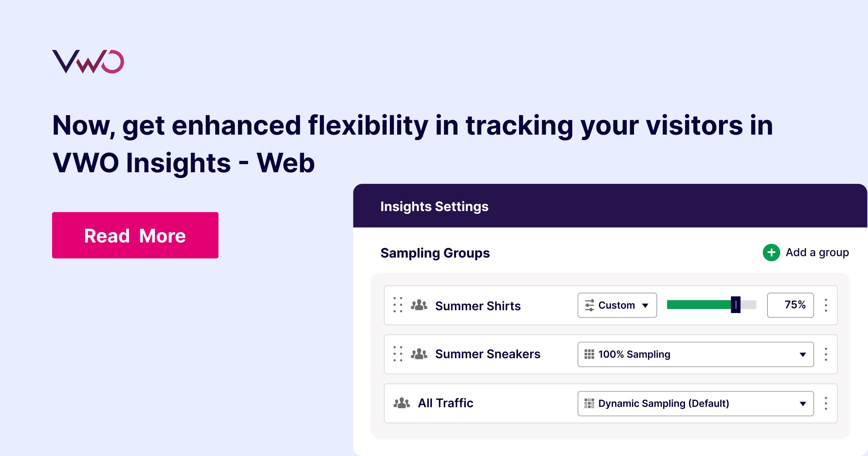Click the people icon next to Summer Shirts

(x=419, y=305)
